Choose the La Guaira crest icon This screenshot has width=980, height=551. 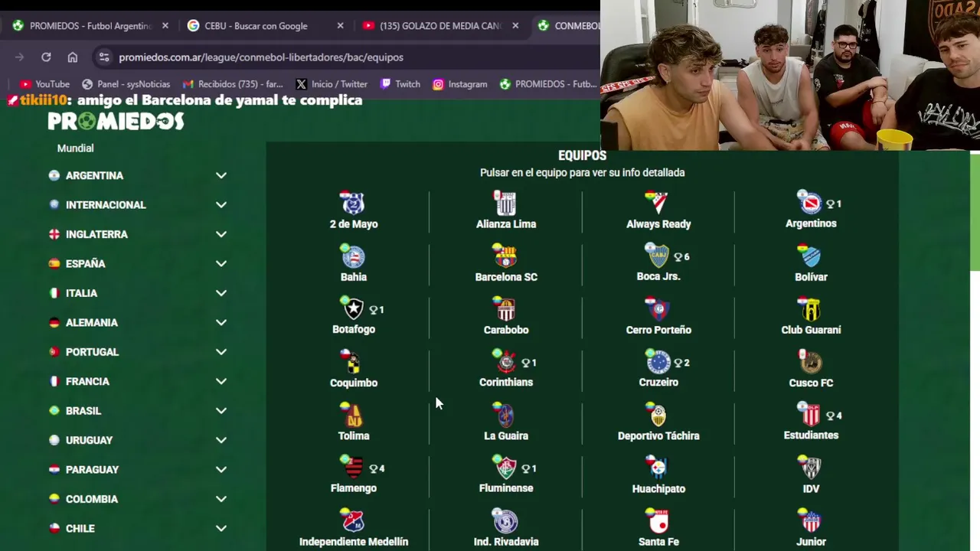[x=505, y=415]
